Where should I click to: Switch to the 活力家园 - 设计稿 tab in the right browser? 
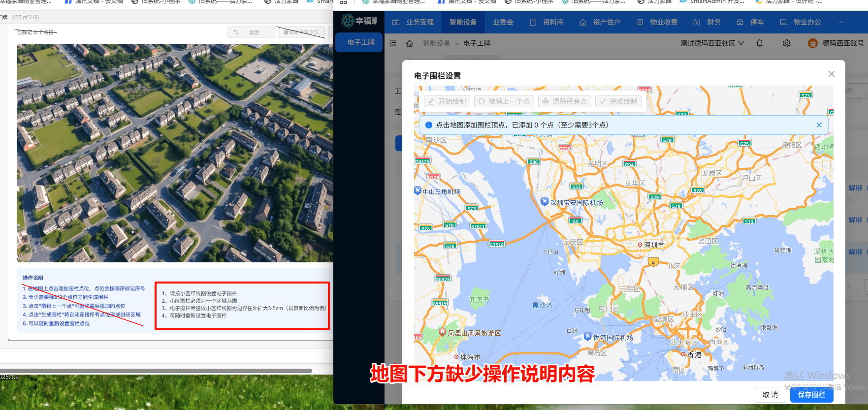tap(789, 2)
